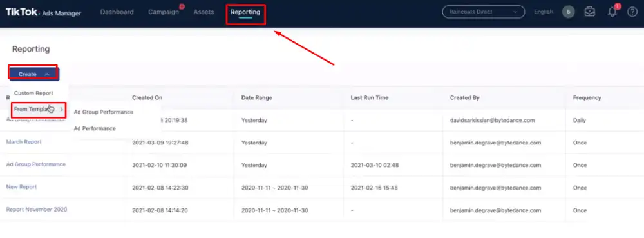Open the user avatar 'b' menu
Screen dimensions: 644x238
(569, 12)
